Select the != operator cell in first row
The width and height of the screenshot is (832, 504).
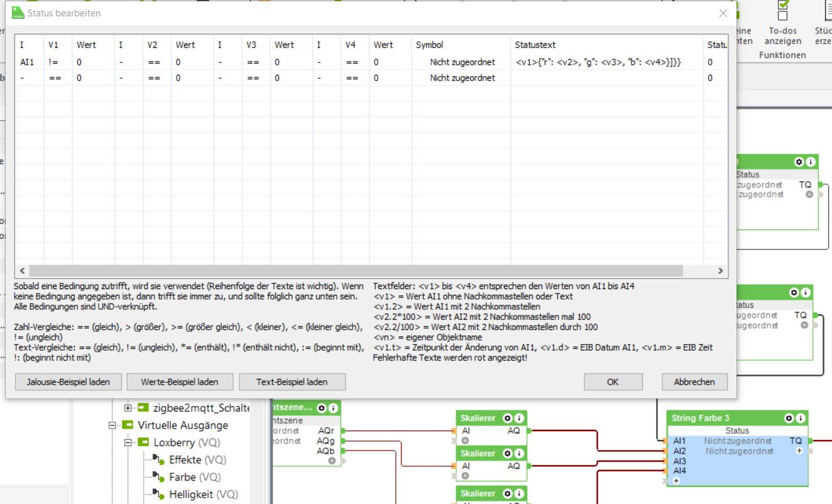click(58, 62)
